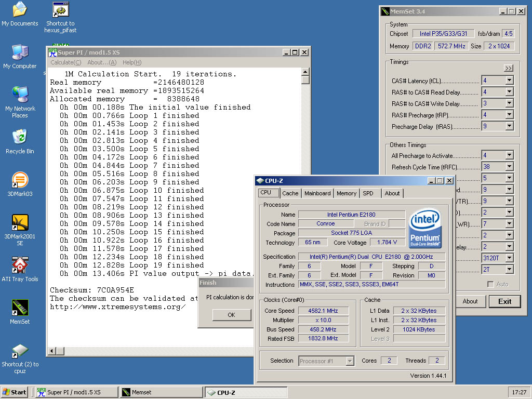The height and width of the screenshot is (399, 532).
Task: Switch to Super PI taskbar button
Action: click(76, 392)
